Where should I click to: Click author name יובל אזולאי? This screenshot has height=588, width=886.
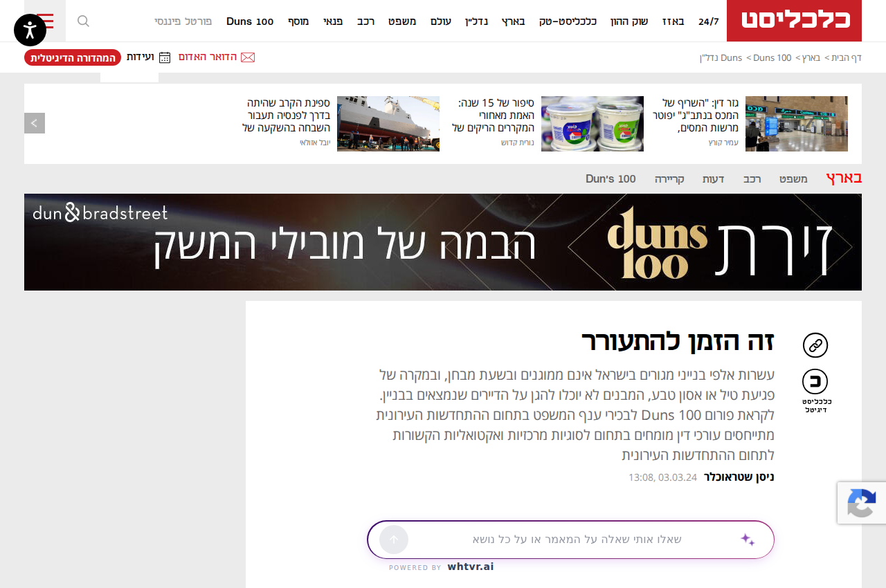[x=315, y=143]
